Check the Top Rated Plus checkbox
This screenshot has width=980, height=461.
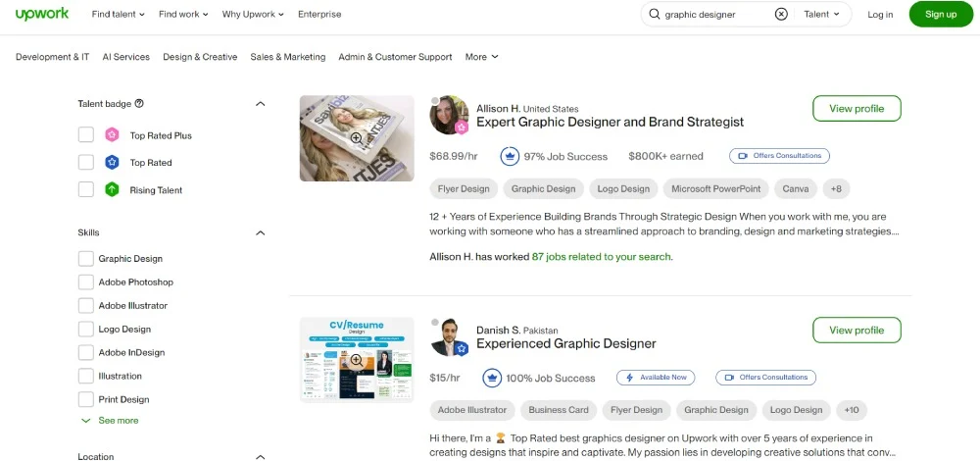click(x=86, y=135)
